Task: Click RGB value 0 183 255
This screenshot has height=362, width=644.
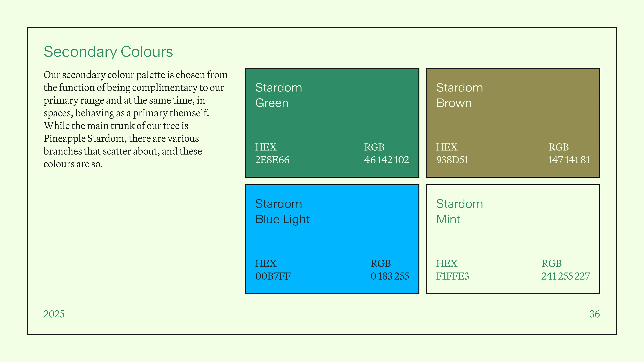Action: pyautogui.click(x=389, y=276)
